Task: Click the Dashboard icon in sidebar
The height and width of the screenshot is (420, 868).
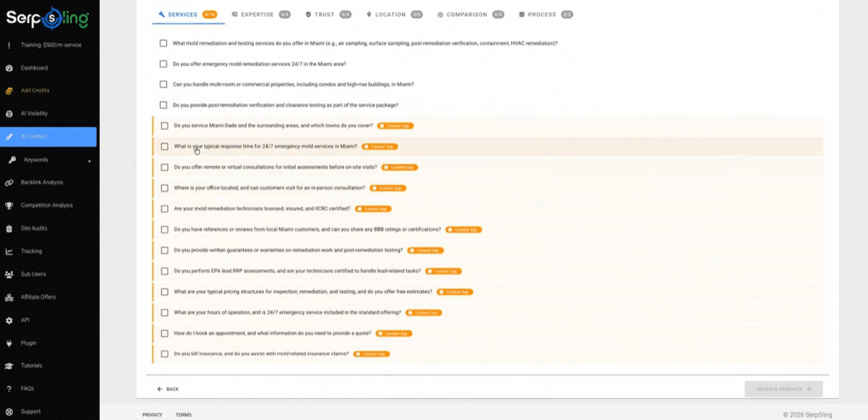Action: point(8,68)
